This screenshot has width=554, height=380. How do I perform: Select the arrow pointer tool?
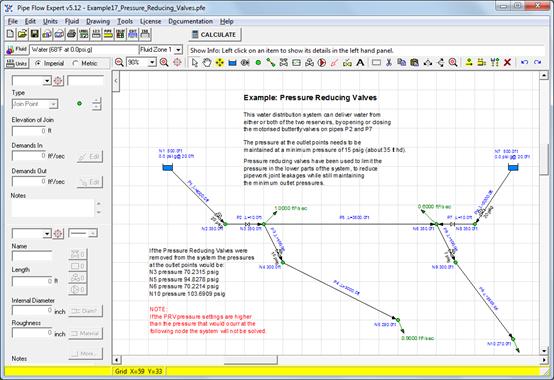[195, 63]
